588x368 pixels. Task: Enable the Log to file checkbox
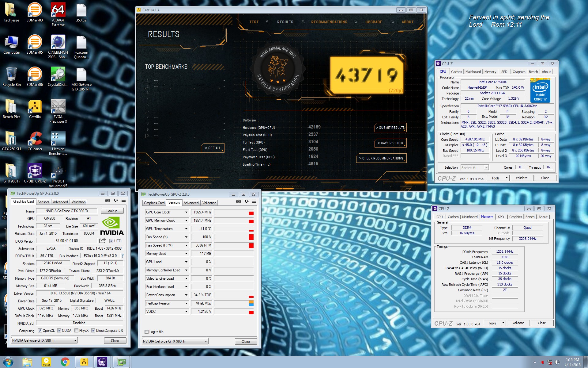[x=146, y=332]
